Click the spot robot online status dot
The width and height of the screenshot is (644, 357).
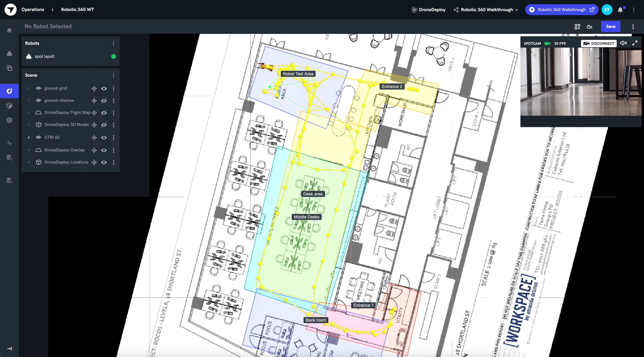pos(114,56)
